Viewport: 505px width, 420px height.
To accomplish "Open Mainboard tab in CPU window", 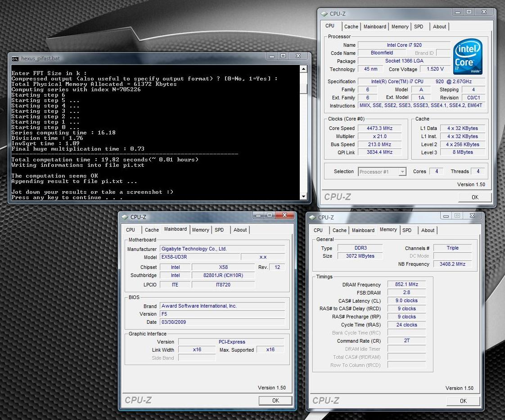I will (x=375, y=27).
